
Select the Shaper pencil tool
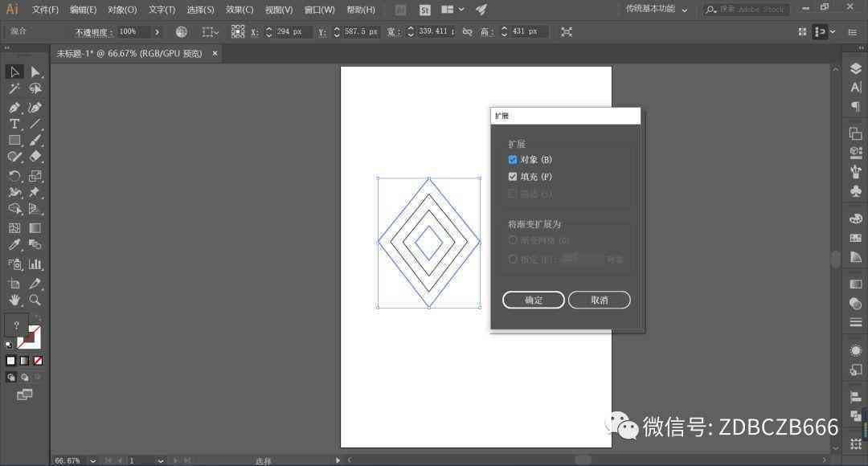tap(14, 157)
